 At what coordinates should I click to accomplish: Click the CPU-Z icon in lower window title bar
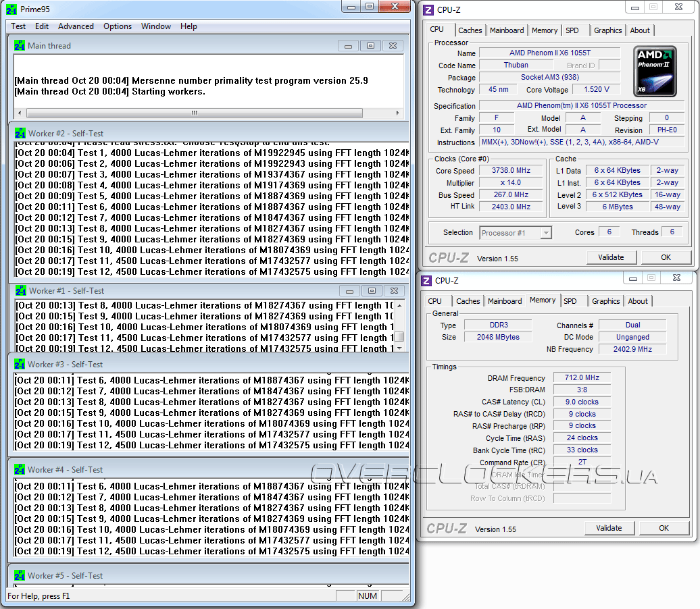[x=426, y=280]
